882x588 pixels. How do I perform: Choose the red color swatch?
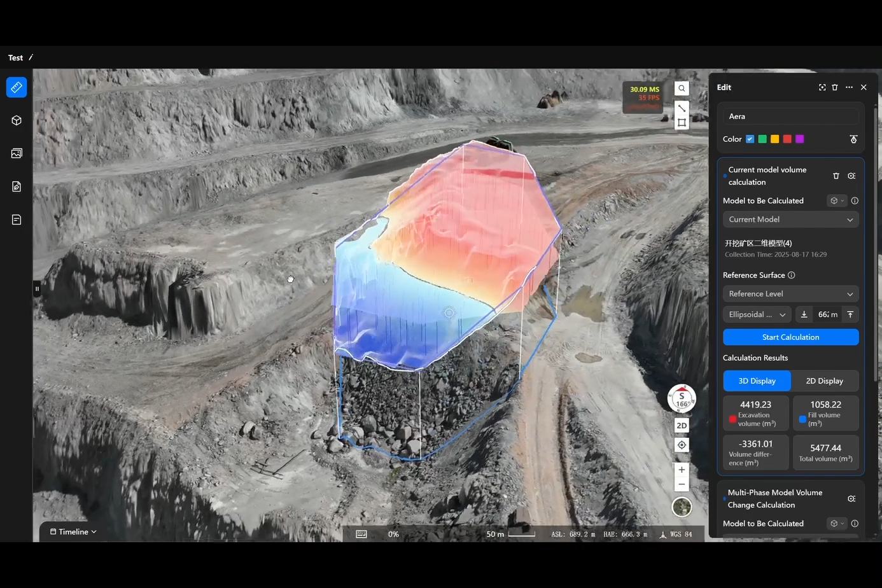(787, 139)
